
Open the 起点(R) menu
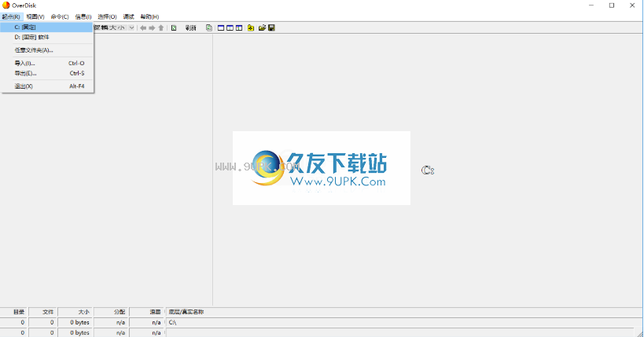pyautogui.click(x=11, y=16)
